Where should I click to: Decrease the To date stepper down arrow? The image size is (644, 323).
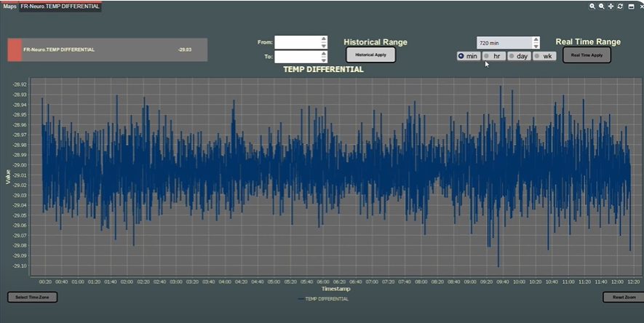pyautogui.click(x=324, y=60)
